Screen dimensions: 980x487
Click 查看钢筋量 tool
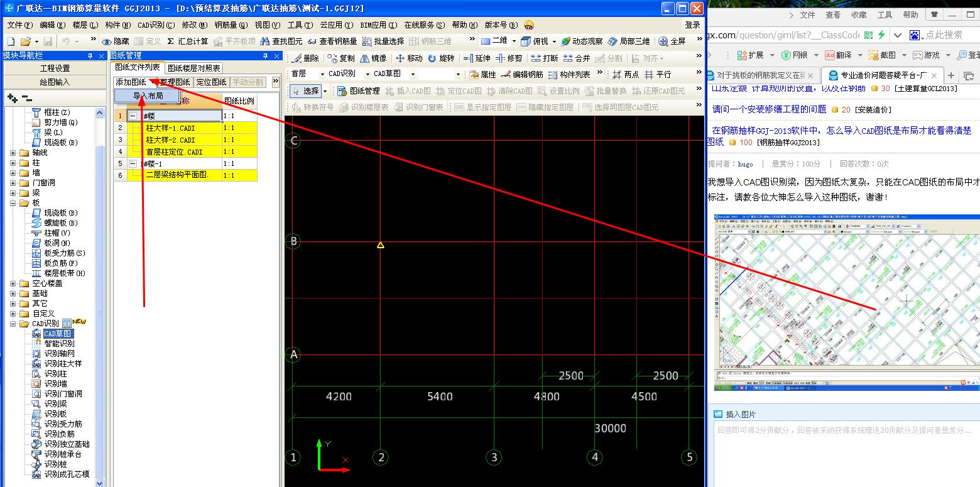pyautogui.click(x=332, y=41)
